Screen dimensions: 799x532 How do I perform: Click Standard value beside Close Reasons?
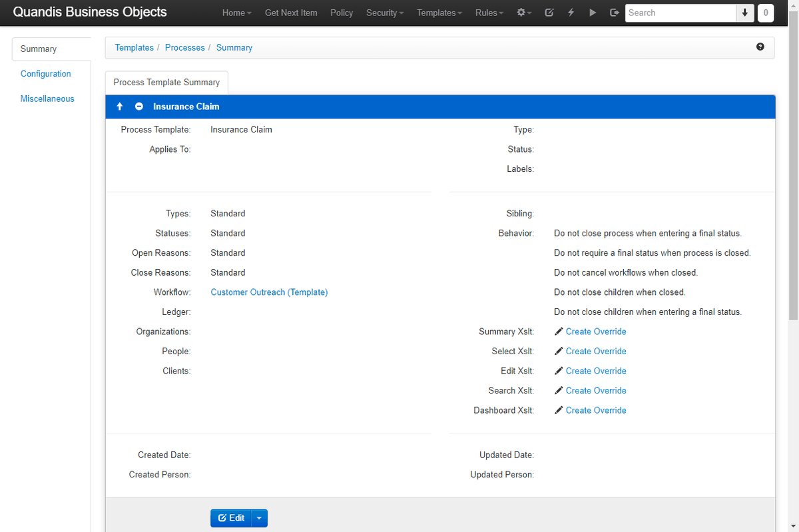[x=228, y=272]
